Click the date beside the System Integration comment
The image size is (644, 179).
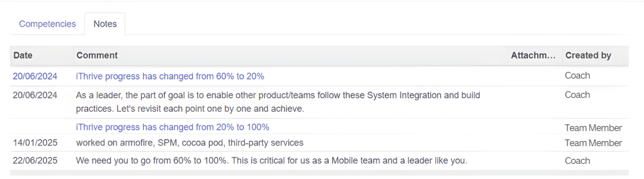[x=35, y=95]
